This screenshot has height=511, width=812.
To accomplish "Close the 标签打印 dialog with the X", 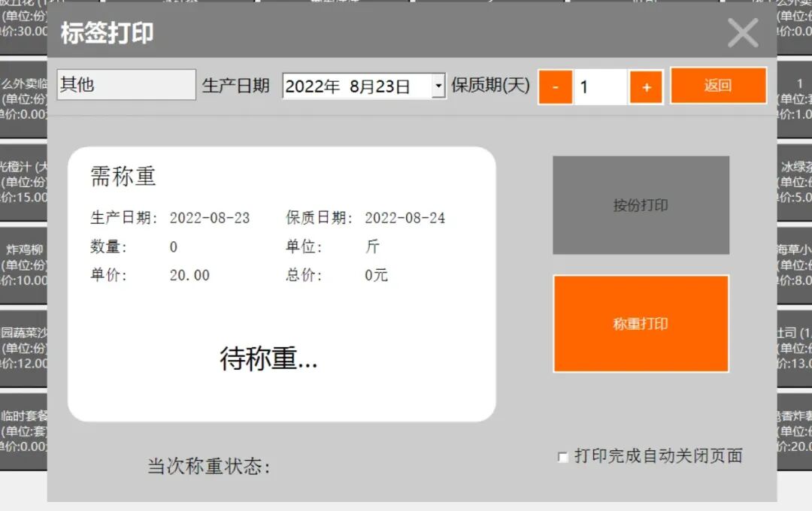I will (x=743, y=33).
